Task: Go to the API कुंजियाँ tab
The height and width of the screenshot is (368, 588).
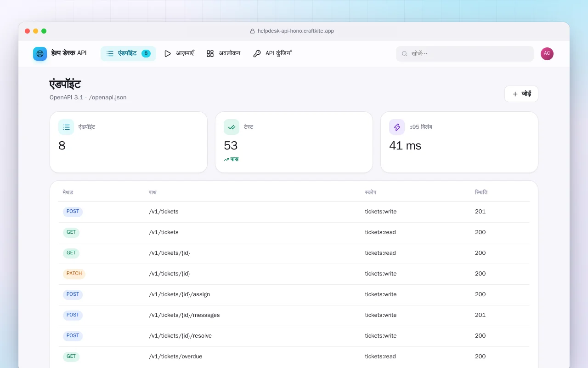Action: (x=272, y=54)
